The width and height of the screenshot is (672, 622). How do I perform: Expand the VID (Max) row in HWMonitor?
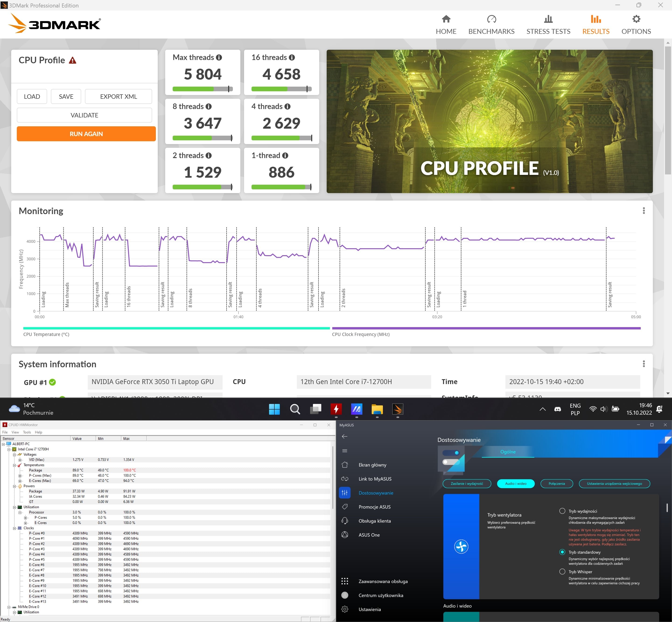click(x=20, y=460)
